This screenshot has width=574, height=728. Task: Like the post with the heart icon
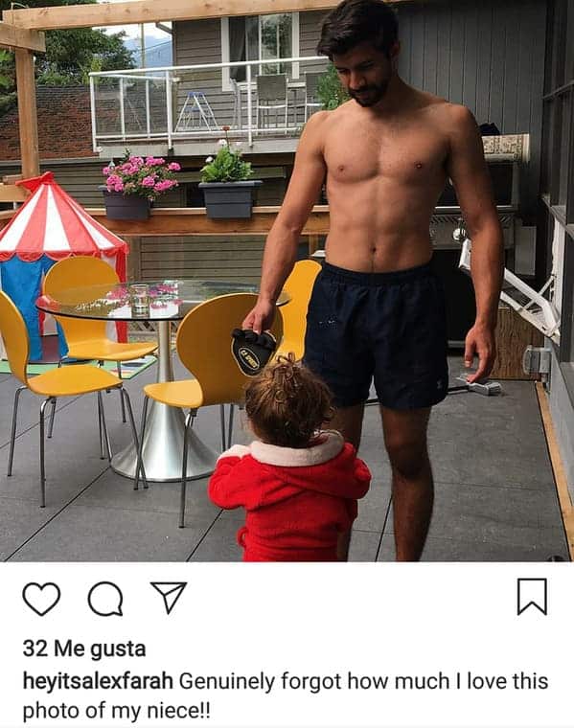[x=41, y=599]
